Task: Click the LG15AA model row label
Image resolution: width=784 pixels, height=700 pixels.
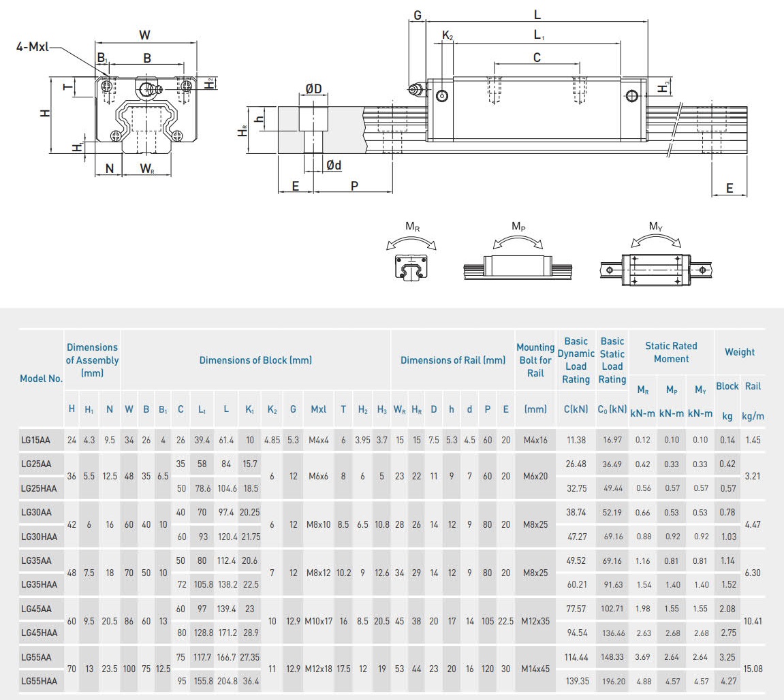Action: (36, 440)
